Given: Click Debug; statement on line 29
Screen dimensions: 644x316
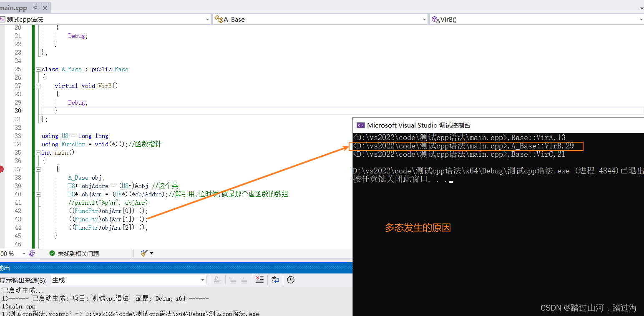Looking at the screenshot, I should point(78,103).
